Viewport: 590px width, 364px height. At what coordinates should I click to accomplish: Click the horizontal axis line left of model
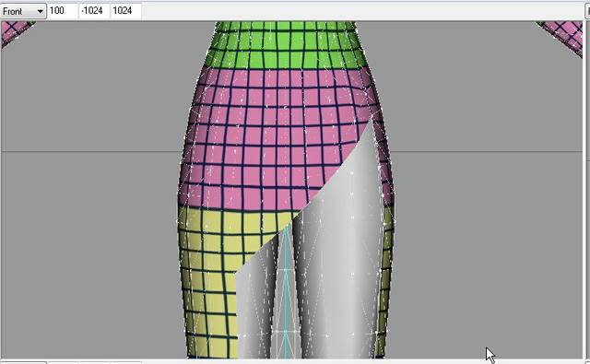90,152
